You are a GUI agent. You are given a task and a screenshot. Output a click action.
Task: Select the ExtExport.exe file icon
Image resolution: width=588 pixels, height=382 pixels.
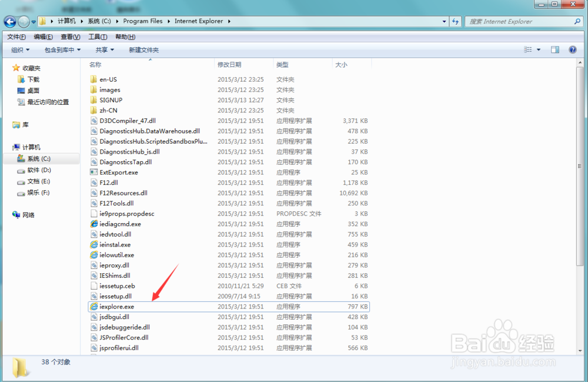[93, 172]
